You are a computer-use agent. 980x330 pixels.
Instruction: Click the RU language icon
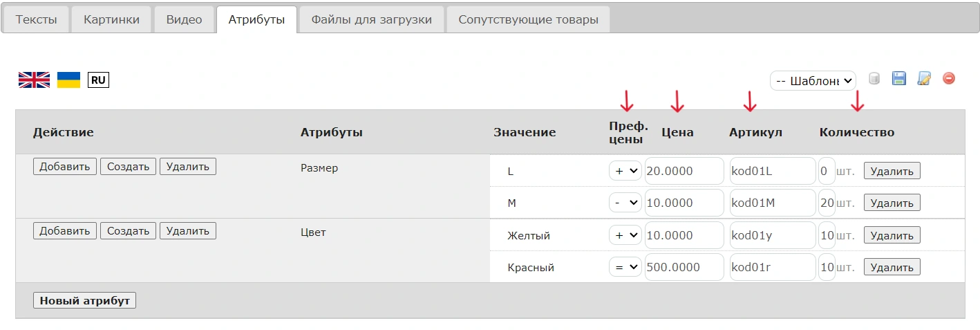click(x=98, y=80)
